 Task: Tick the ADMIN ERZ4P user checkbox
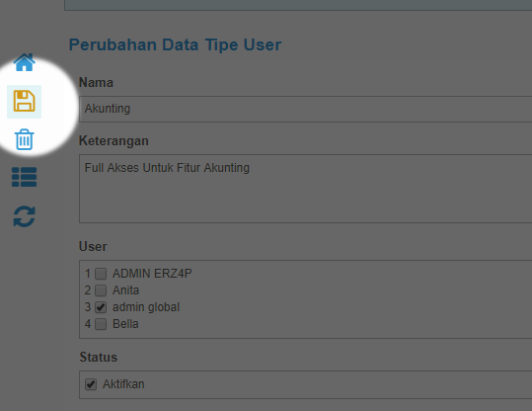(101, 274)
